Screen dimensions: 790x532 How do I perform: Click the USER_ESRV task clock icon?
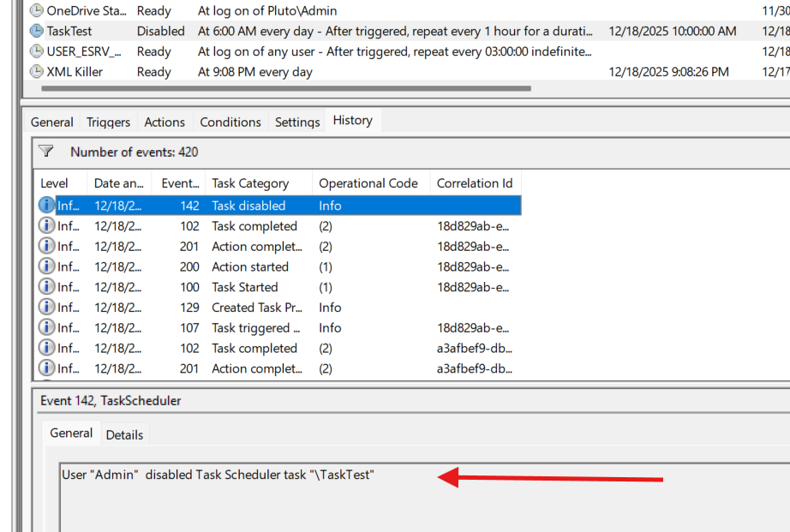point(36,51)
